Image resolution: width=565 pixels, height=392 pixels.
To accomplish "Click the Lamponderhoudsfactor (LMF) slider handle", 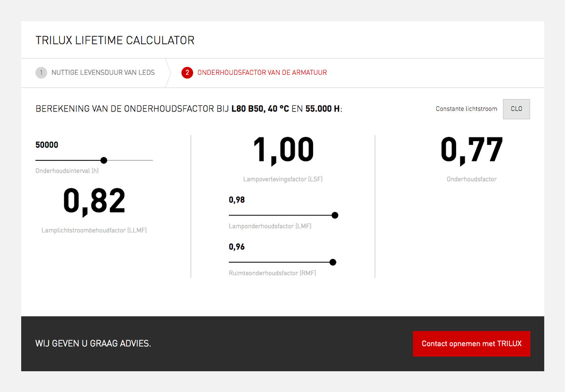I will 335,215.
